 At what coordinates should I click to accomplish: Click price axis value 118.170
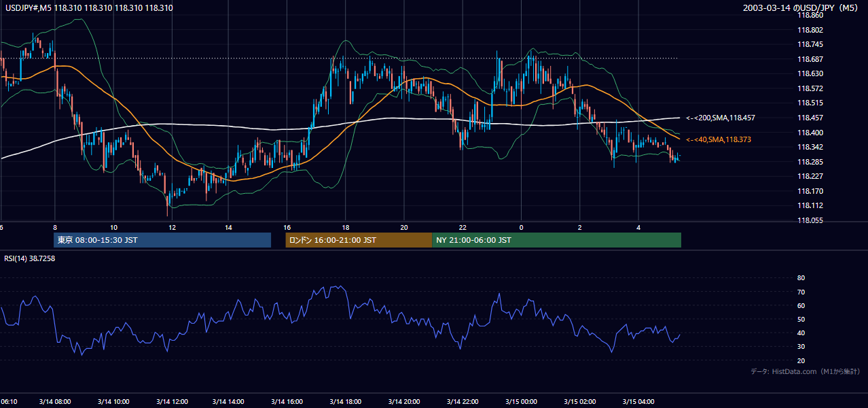(x=809, y=192)
